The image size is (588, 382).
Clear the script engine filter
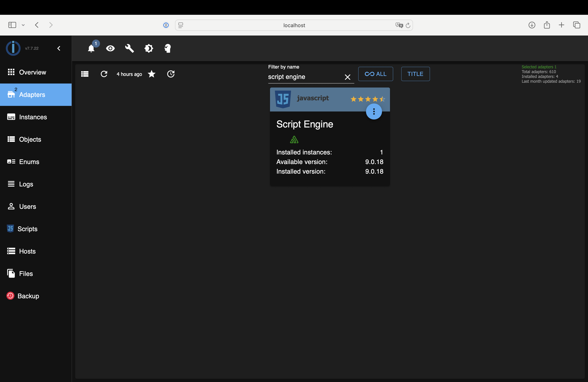tap(347, 77)
